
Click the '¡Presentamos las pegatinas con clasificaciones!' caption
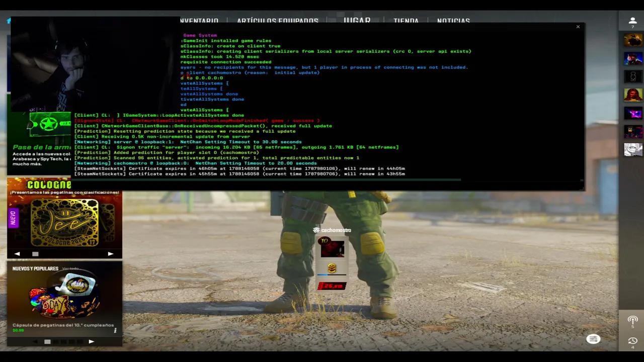click(x=64, y=192)
